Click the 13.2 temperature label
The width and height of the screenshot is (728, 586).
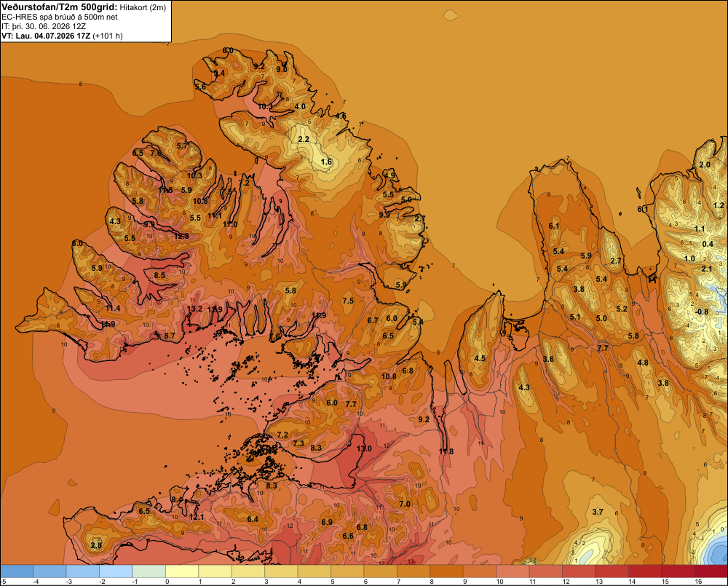(x=194, y=309)
